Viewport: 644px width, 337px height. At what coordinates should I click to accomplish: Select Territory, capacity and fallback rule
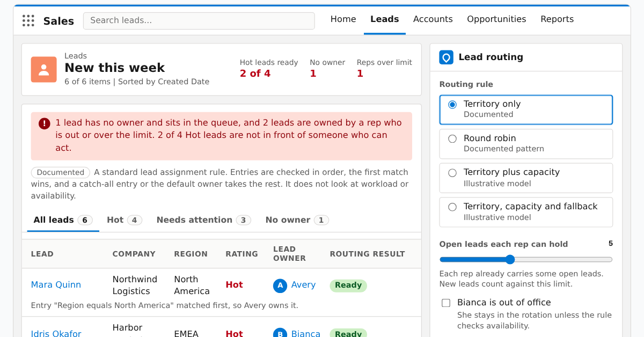526,212
